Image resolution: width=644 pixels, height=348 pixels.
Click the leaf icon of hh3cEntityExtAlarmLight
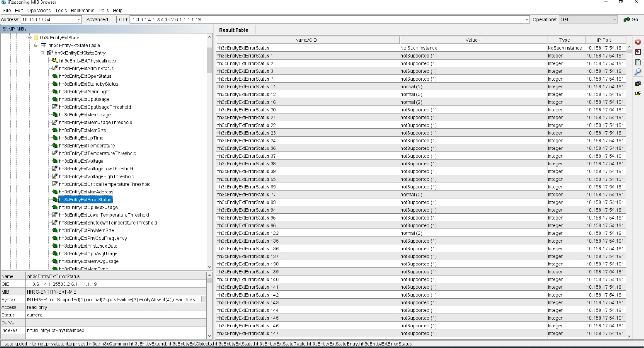[x=55, y=92]
